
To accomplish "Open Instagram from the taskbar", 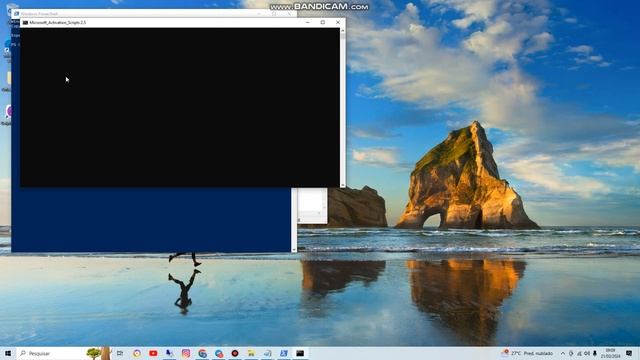I will tap(186, 353).
